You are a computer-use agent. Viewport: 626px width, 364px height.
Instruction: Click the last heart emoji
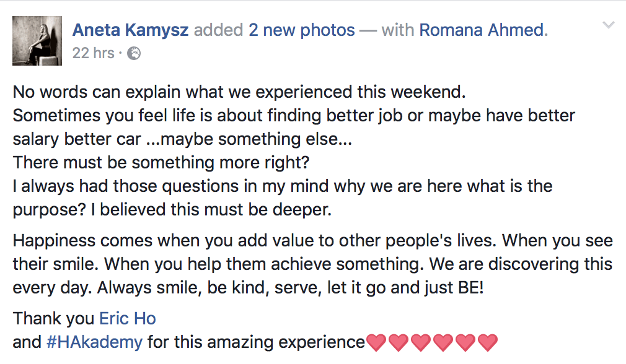[488, 342]
